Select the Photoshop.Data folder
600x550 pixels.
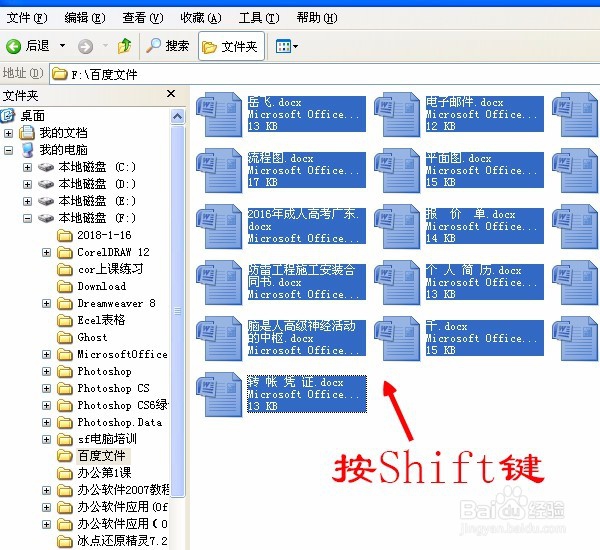tap(119, 422)
